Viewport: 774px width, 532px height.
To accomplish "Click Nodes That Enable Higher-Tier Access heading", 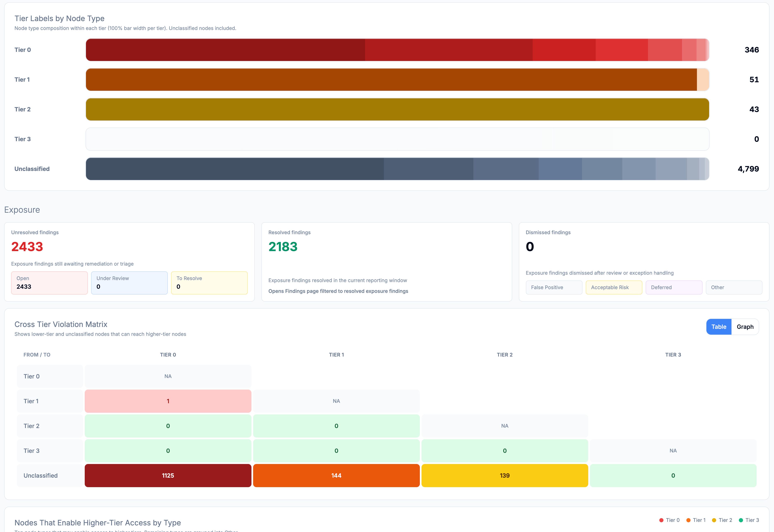I will (98, 523).
